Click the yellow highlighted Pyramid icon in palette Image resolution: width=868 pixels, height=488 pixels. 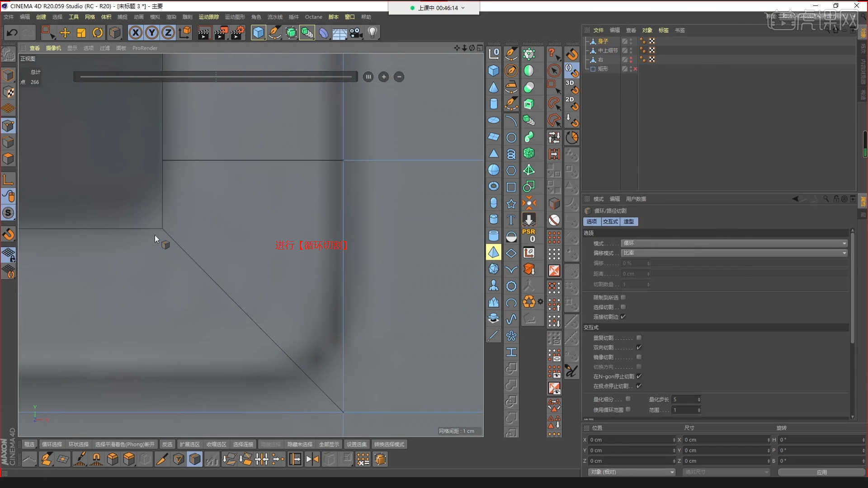(494, 252)
